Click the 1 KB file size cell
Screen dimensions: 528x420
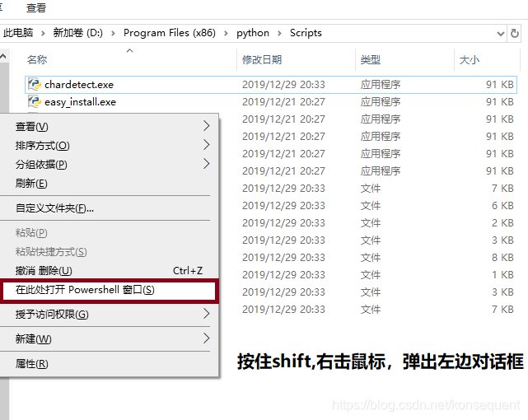coord(502,274)
